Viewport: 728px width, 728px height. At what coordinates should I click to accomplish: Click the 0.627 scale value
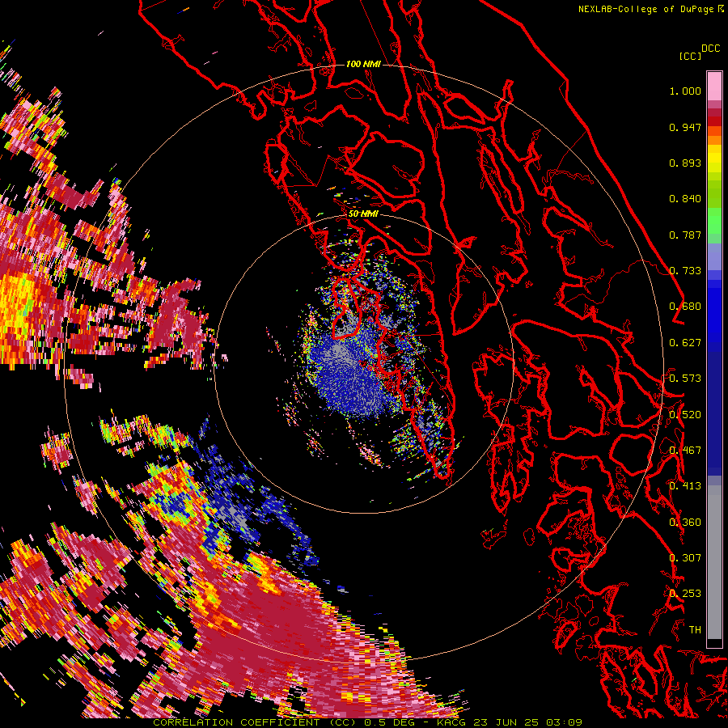pos(685,343)
